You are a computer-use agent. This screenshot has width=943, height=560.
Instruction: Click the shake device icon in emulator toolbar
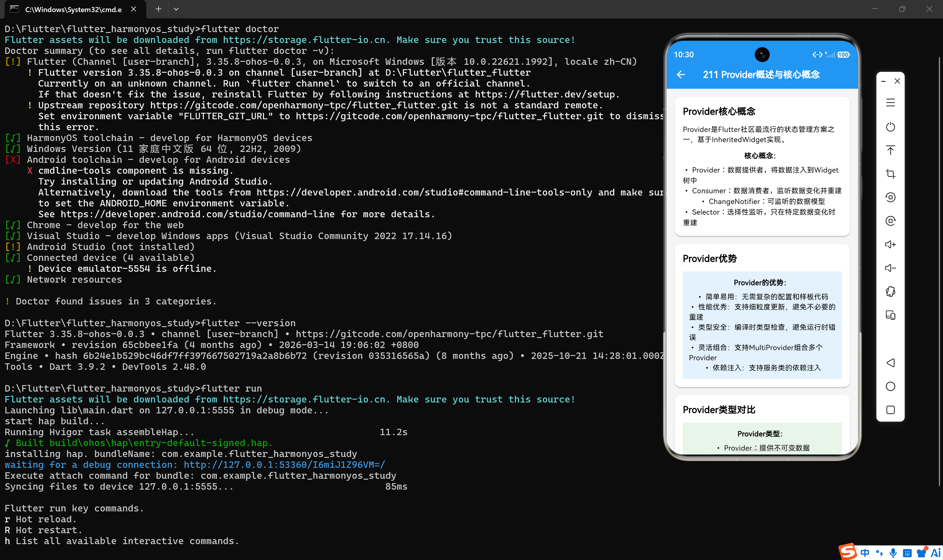(x=891, y=291)
